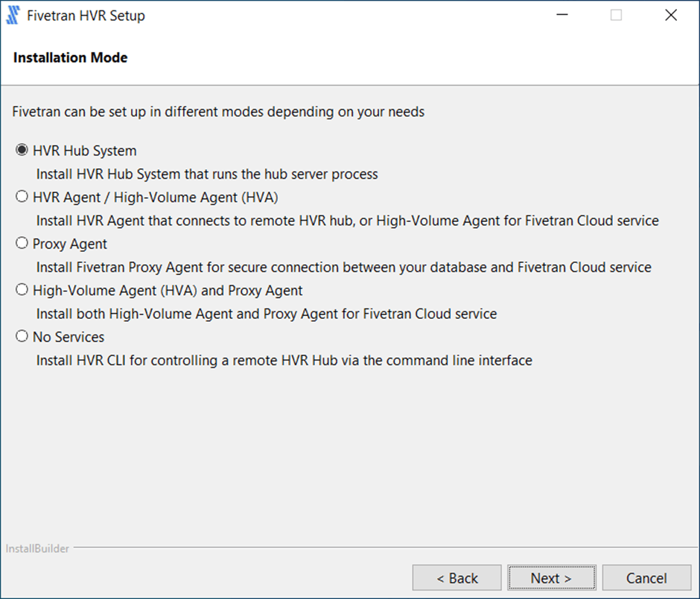Image resolution: width=700 pixels, height=599 pixels.
Task: Choose HVR Agent / High-Volume Agent (HVA) option
Action: click(x=22, y=197)
